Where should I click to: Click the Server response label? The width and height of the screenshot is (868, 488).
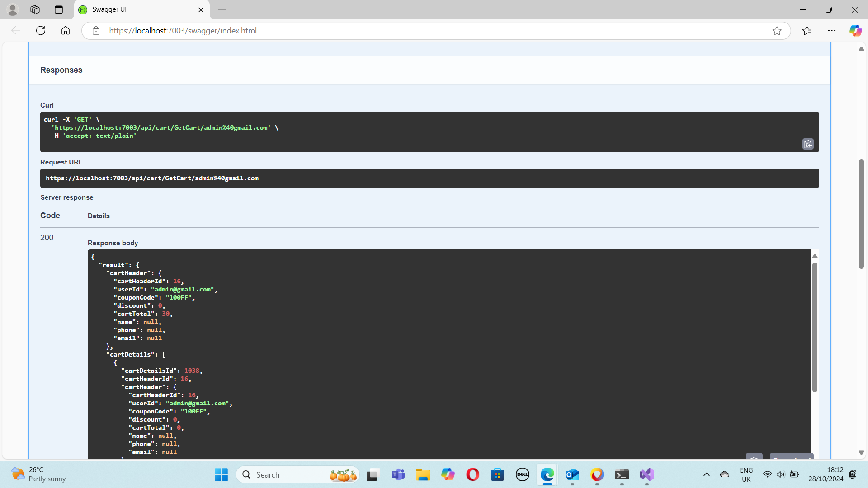click(x=67, y=197)
